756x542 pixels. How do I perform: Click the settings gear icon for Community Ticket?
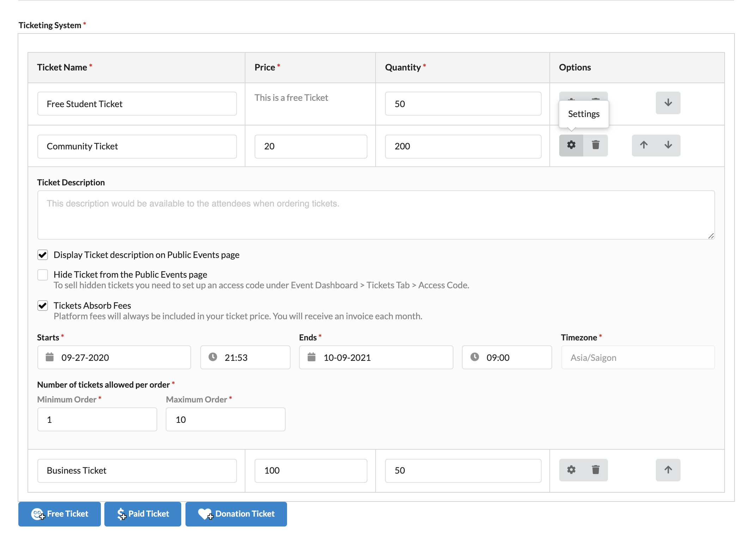571,146
